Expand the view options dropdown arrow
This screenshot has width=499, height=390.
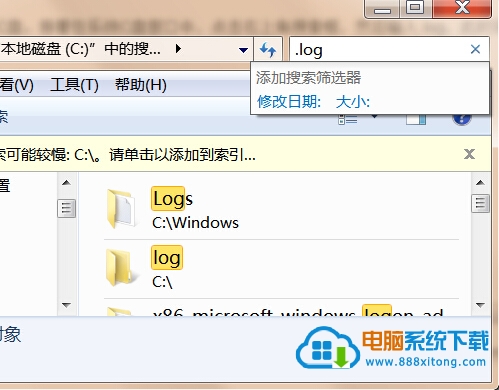click(374, 117)
